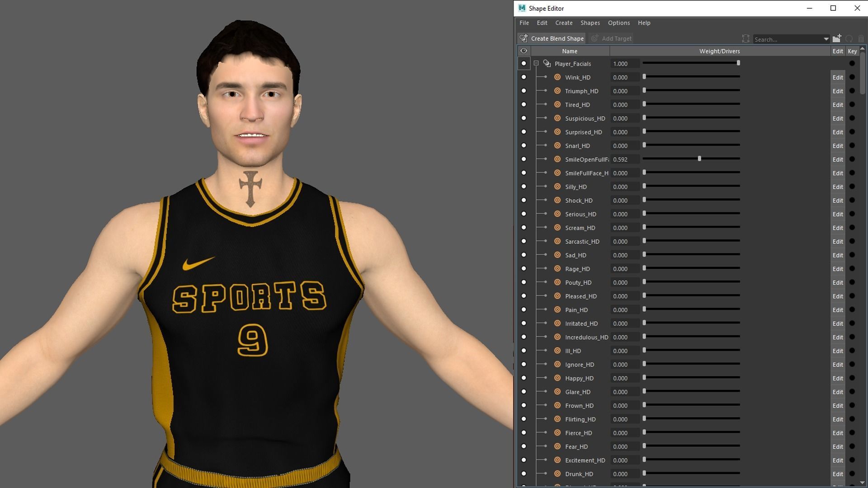Click the SmileOpenFullFace weight slider handle
868x488 pixels.
coord(699,159)
